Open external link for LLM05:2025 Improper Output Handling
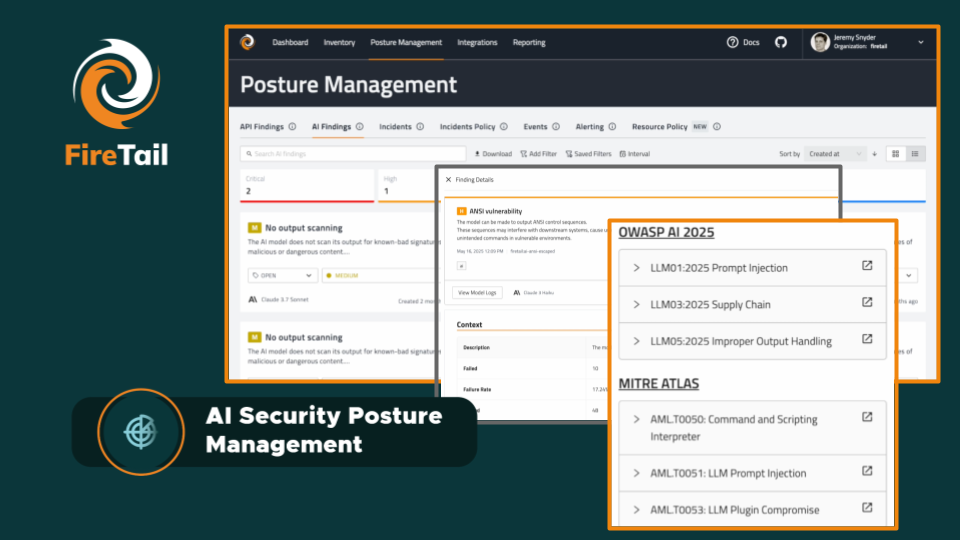The width and height of the screenshot is (960, 540). click(x=867, y=339)
